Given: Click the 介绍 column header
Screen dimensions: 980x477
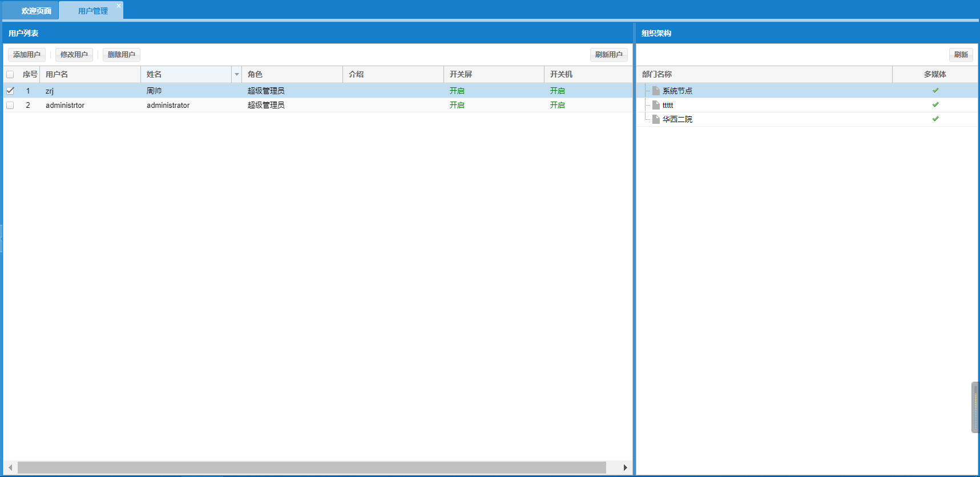Looking at the screenshot, I should [x=393, y=75].
